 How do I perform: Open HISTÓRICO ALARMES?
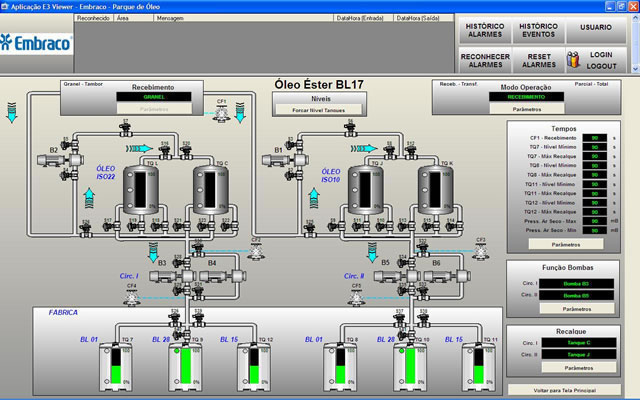pyautogui.click(x=485, y=30)
